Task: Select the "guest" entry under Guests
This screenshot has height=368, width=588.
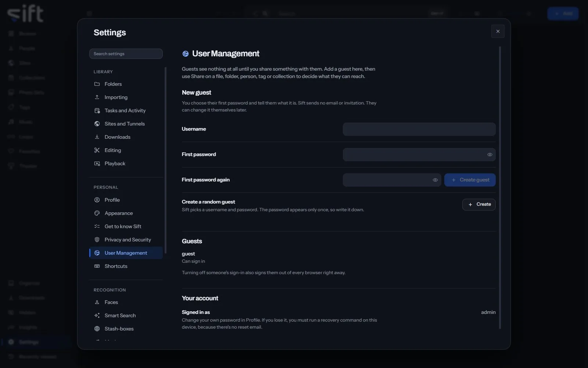Action: [x=188, y=254]
